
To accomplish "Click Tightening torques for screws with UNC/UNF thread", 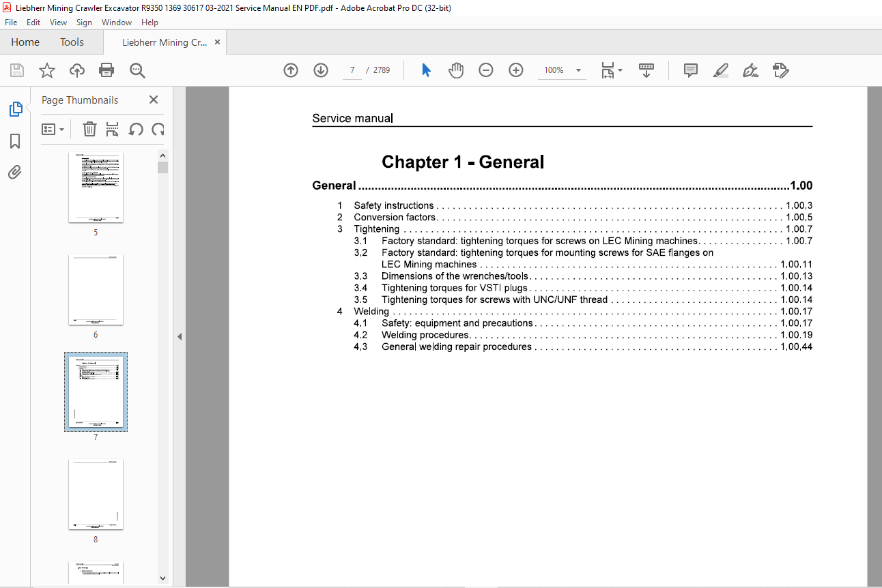I will 495,299.
